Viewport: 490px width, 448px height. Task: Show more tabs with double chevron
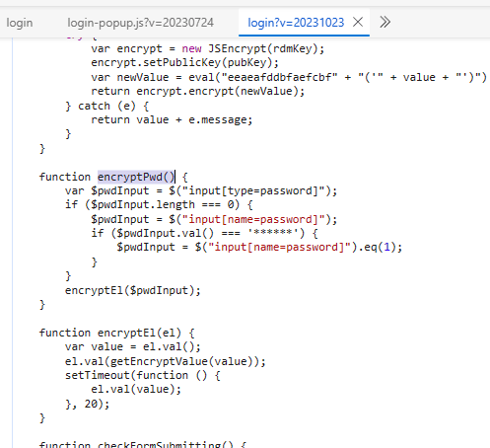pos(385,23)
